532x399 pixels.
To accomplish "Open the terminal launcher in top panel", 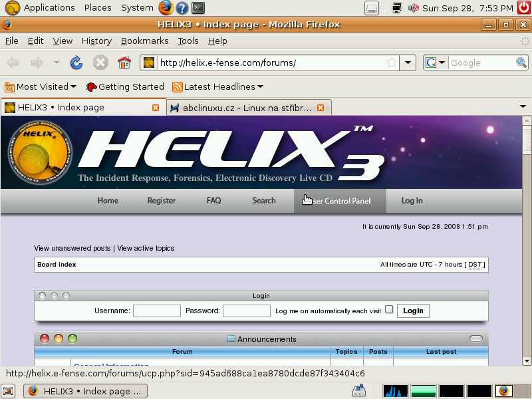I will (198, 8).
